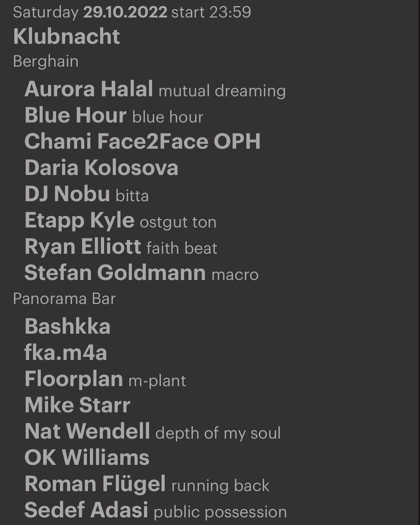Screen dimensions: 420x525
Task: Open Roman Flügel artist link
Action: pyautogui.click(x=95, y=484)
